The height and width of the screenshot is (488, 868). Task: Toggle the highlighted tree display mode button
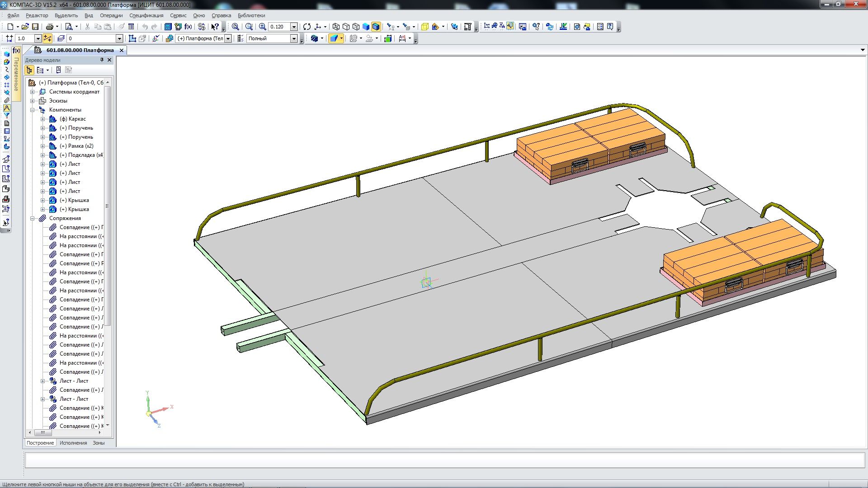coord(29,70)
